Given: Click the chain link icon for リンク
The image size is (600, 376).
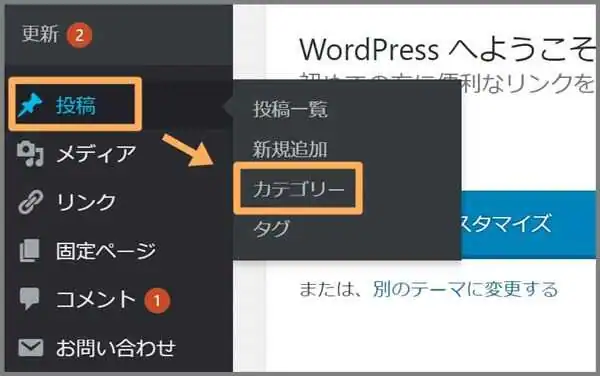Looking at the screenshot, I should [x=30, y=202].
